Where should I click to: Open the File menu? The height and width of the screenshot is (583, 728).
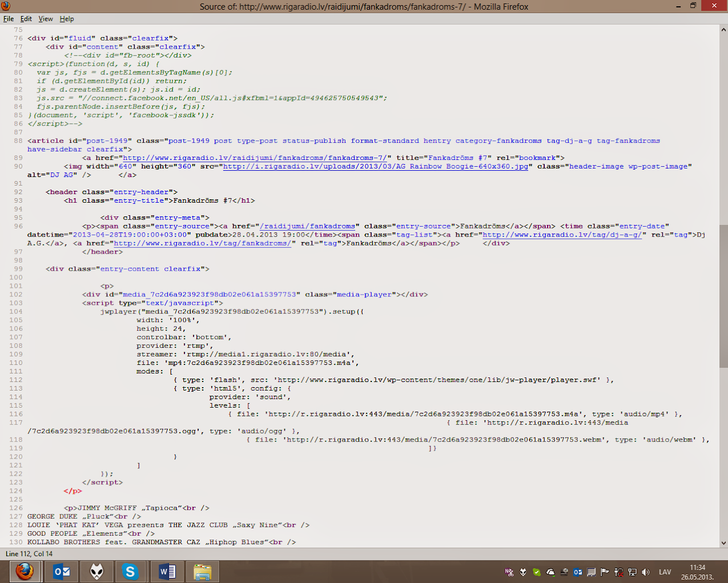[x=9, y=19]
